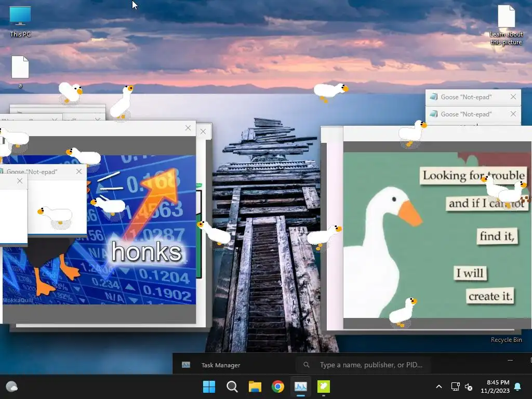Launch Google Chrome from the taskbar
Viewport: 532px width, 399px height.
(278, 387)
